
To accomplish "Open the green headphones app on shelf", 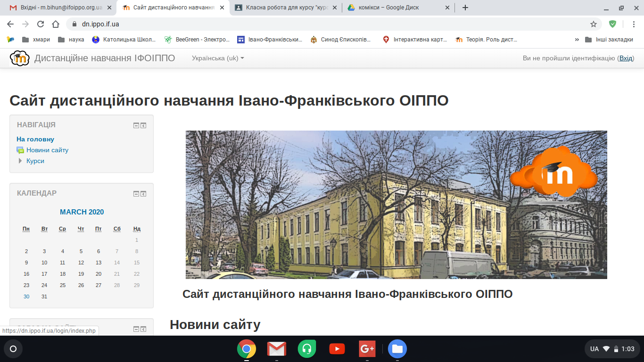I will click(307, 349).
